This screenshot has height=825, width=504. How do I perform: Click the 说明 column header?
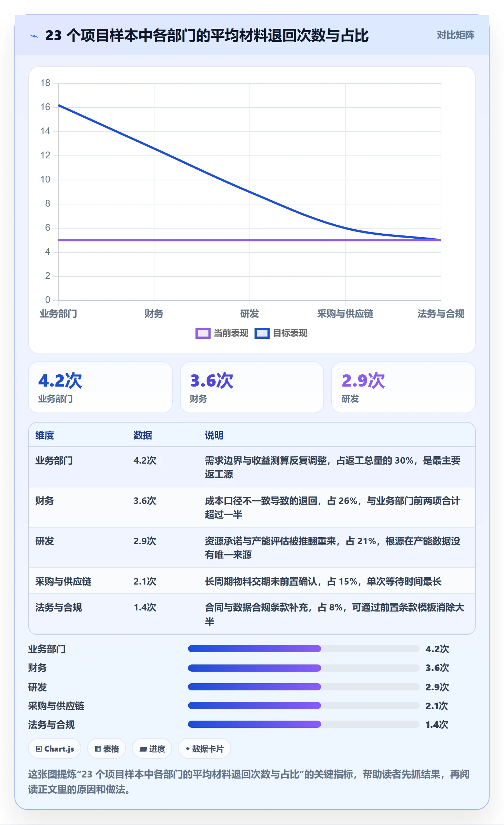pos(214,435)
